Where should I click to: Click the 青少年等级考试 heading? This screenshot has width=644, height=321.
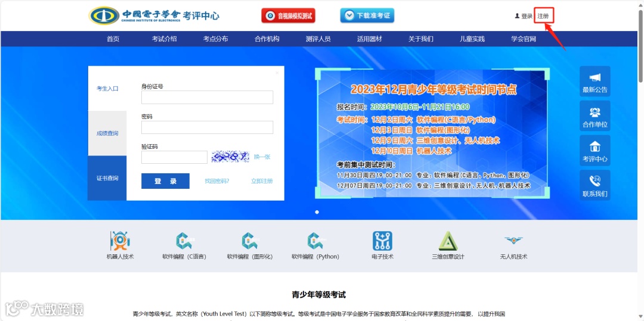pyautogui.click(x=318, y=294)
